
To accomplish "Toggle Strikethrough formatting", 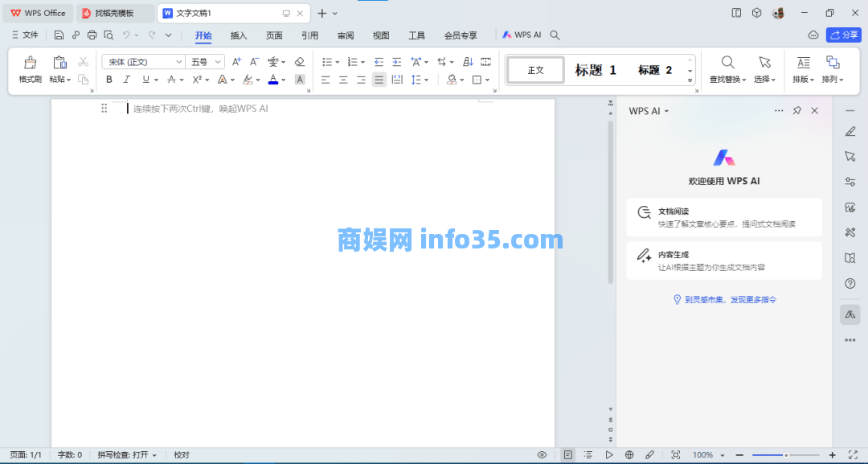I will (x=172, y=80).
